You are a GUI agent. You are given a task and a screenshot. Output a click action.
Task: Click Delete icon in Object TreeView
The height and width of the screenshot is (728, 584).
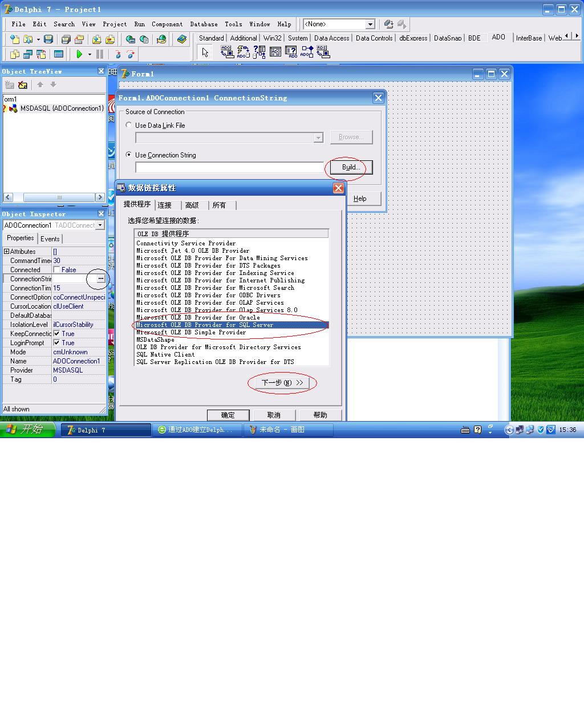tap(23, 84)
